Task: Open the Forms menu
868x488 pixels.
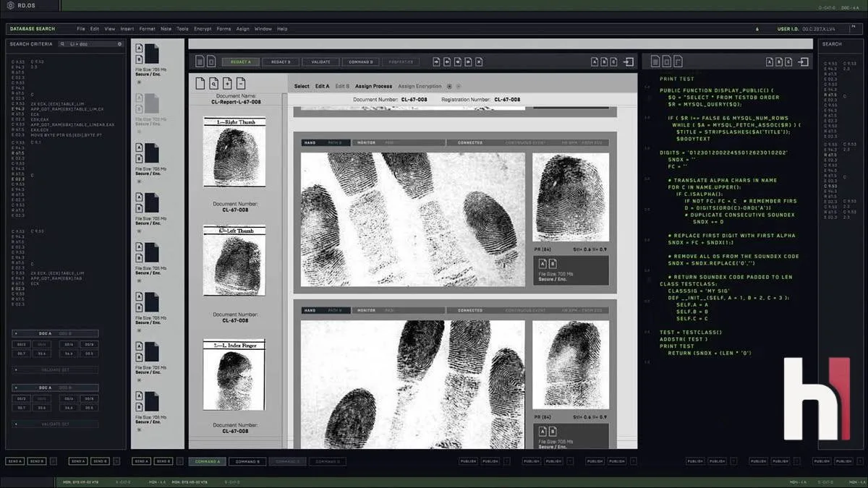Action: (224, 29)
